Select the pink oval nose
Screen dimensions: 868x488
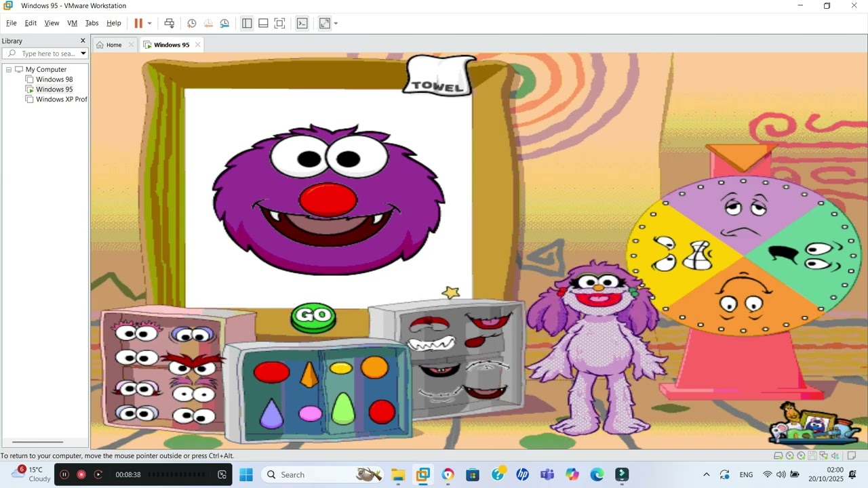tap(310, 413)
